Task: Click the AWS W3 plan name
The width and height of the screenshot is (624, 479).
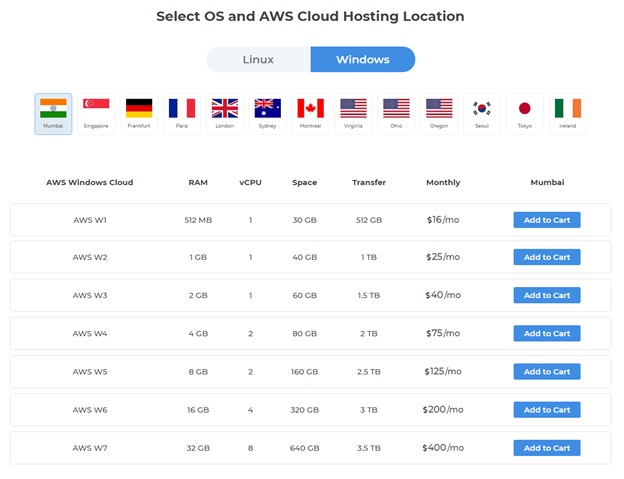Action: point(90,295)
